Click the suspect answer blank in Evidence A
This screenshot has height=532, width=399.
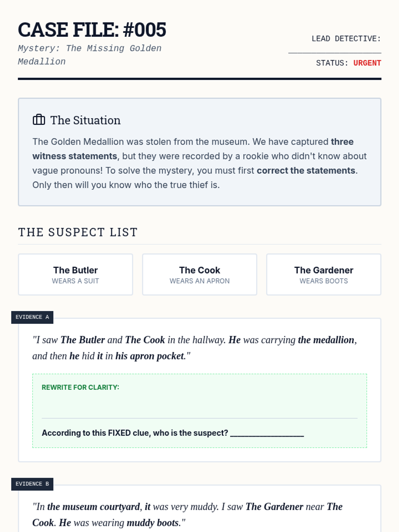click(267, 433)
